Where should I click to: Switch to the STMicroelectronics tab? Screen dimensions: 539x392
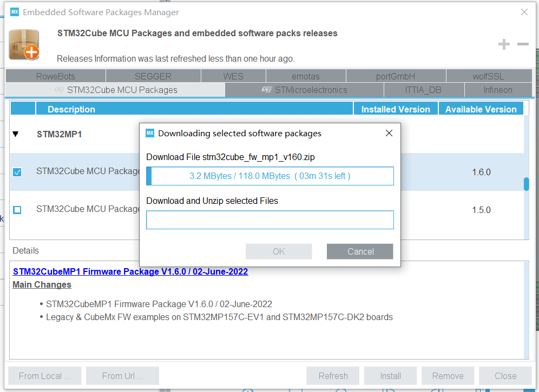coord(305,90)
